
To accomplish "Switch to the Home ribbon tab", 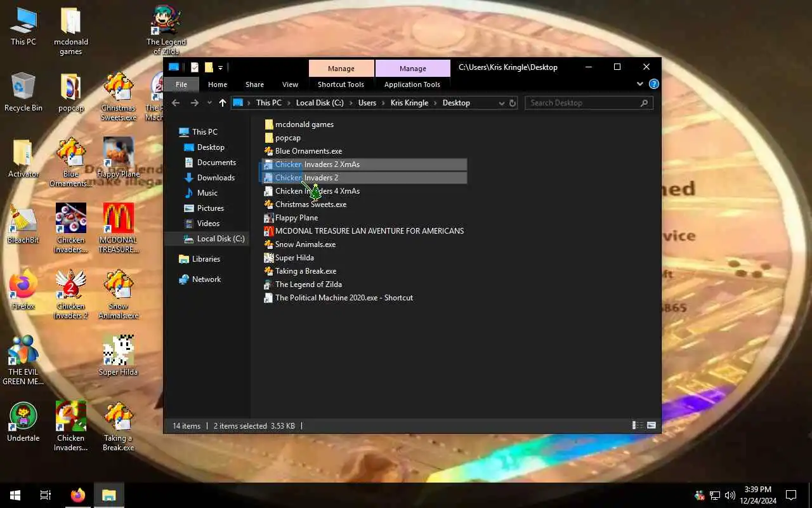I will coord(218,84).
